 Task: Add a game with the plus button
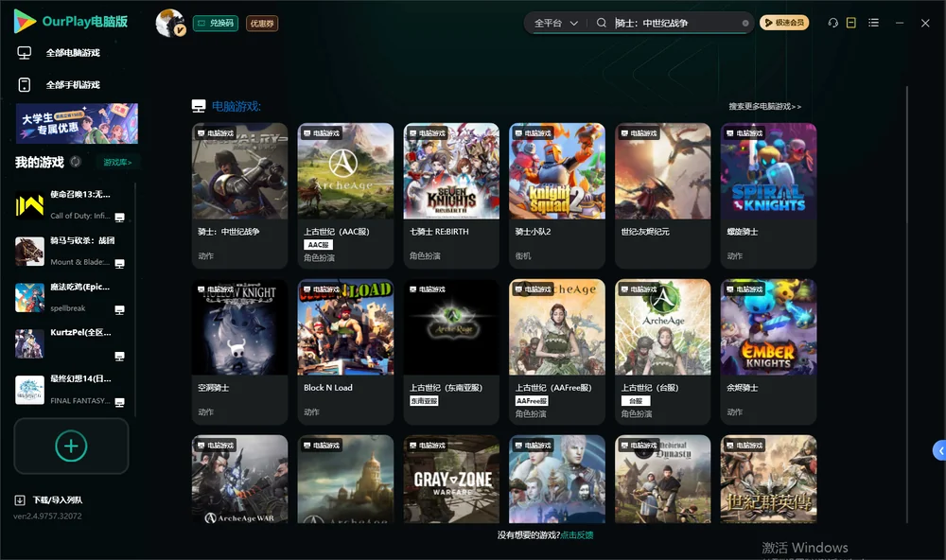[x=71, y=446]
